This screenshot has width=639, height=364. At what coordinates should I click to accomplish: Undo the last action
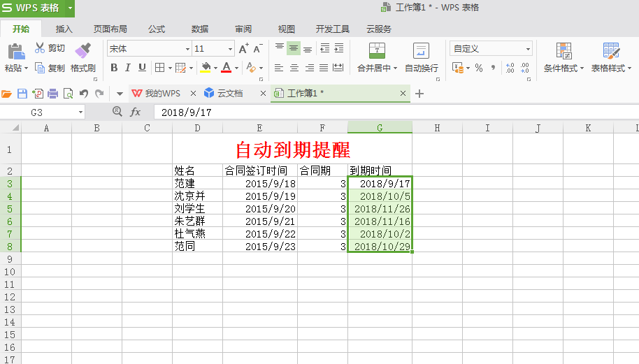[83, 94]
